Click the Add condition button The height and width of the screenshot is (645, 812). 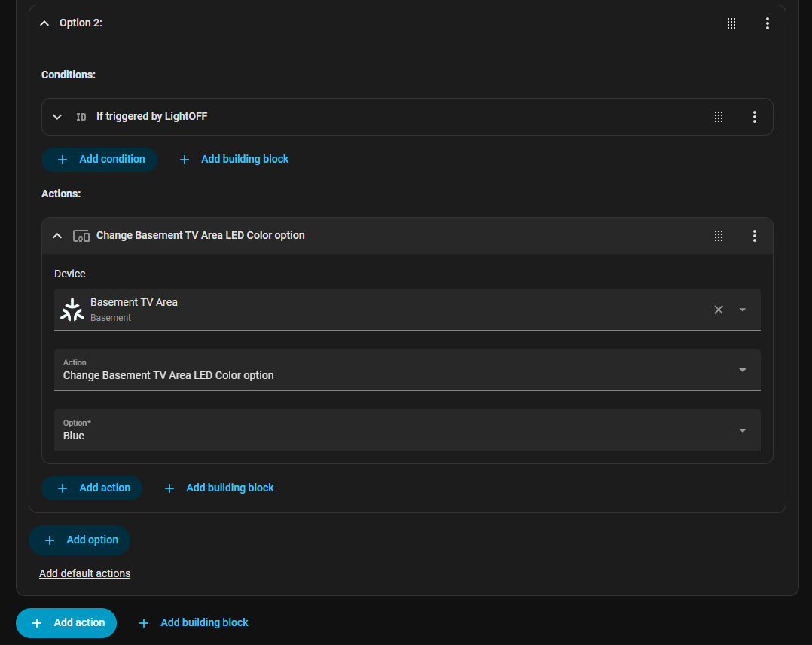tap(99, 159)
